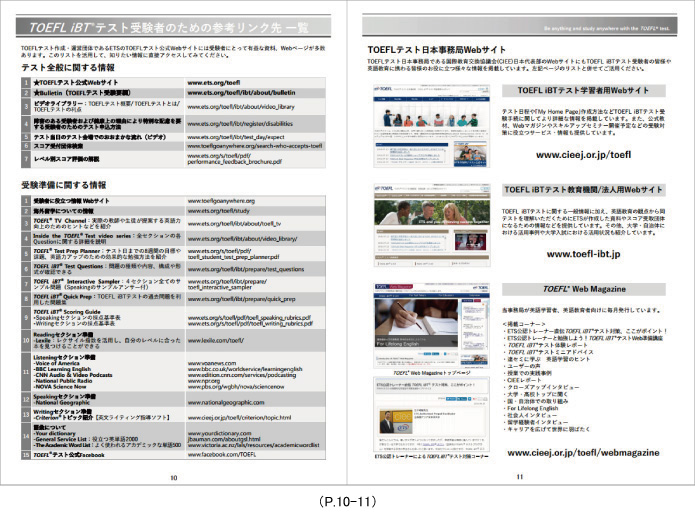Open the search-who-accepts-toefl link
Image resolution: width=695 pixels, height=520 pixels.
tap(255, 146)
